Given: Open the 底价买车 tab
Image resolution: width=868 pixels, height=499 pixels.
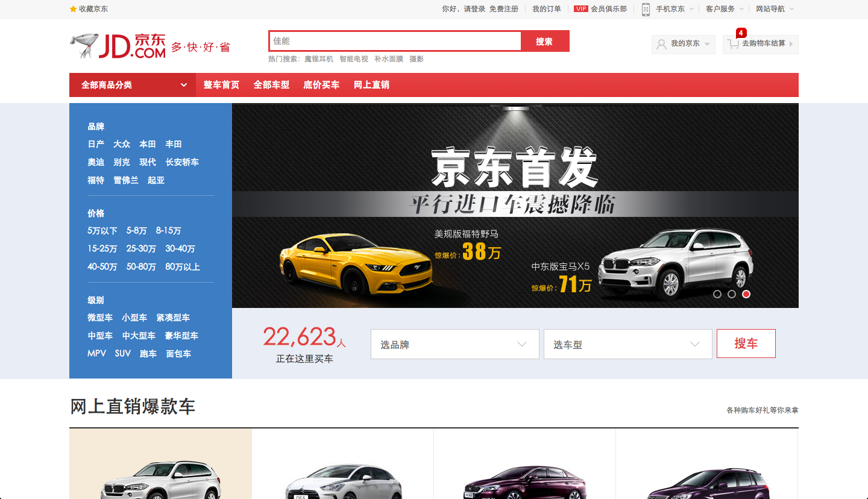Looking at the screenshot, I should click(x=321, y=85).
